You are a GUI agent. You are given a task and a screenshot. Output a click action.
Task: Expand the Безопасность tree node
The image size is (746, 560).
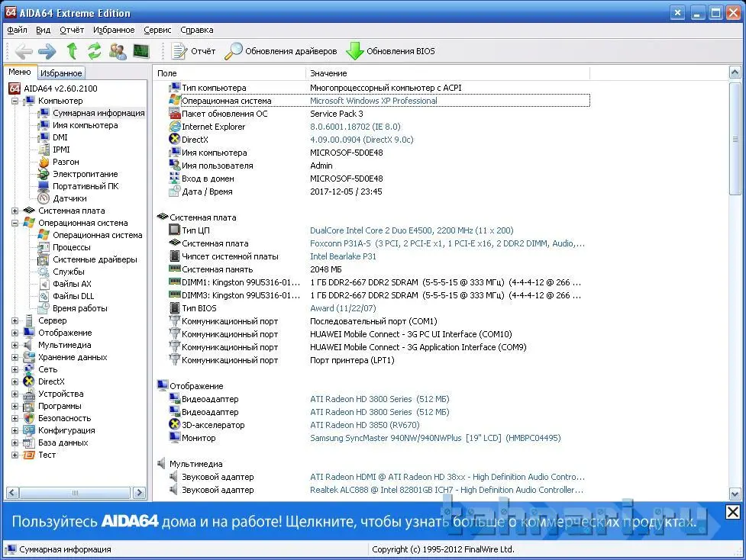coord(15,418)
